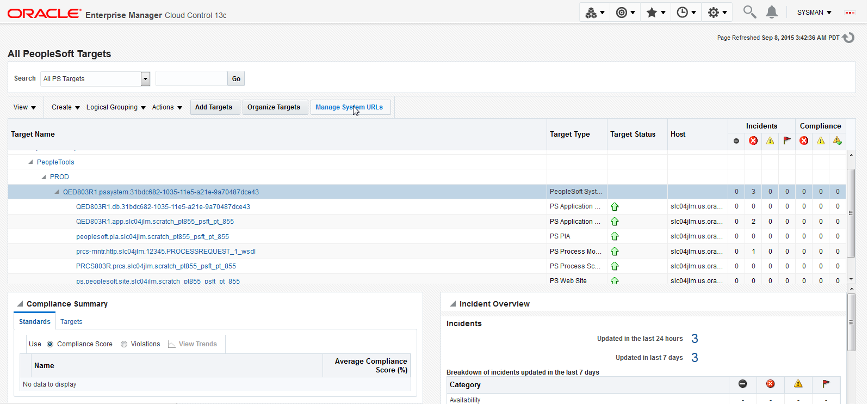
Task: Click the critical red X under Incidents header
Action: pyautogui.click(x=753, y=140)
